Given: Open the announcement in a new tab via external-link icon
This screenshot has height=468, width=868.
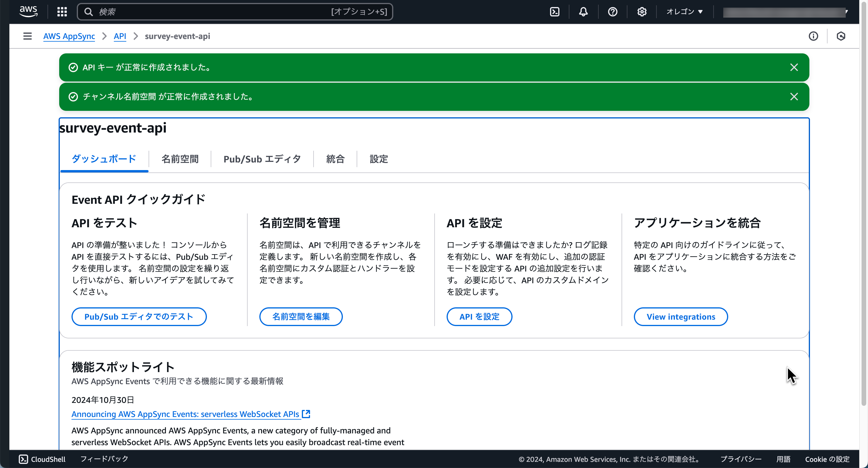Looking at the screenshot, I should tap(306, 414).
